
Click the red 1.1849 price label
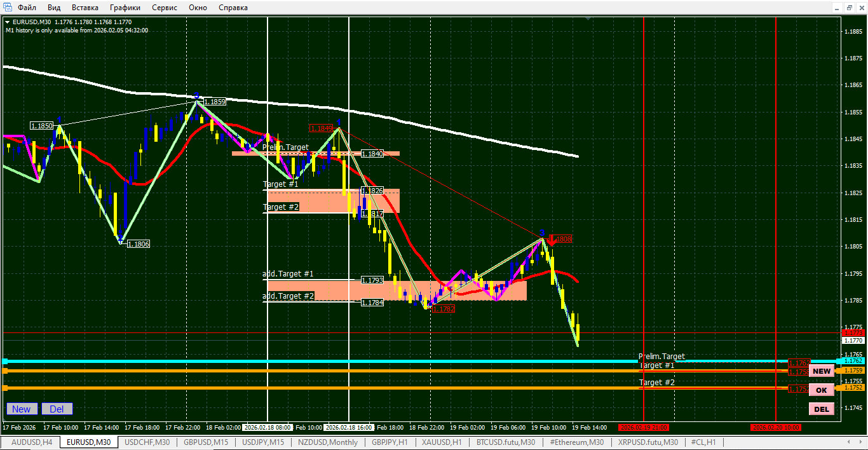(321, 128)
